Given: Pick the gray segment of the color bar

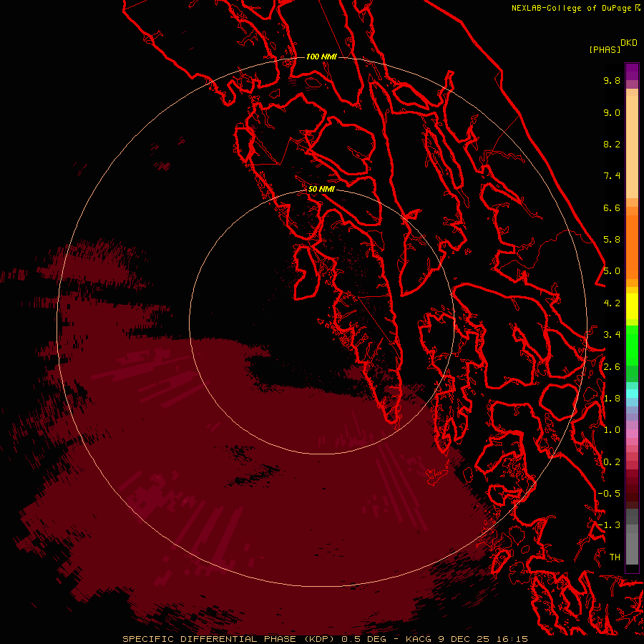Looking at the screenshot, I should pos(632,538).
